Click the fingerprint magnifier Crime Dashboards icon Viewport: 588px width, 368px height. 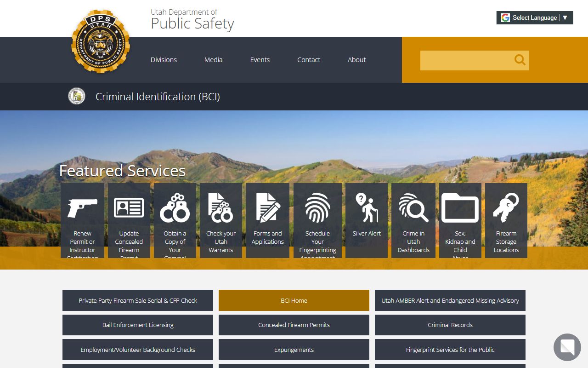[413, 207]
